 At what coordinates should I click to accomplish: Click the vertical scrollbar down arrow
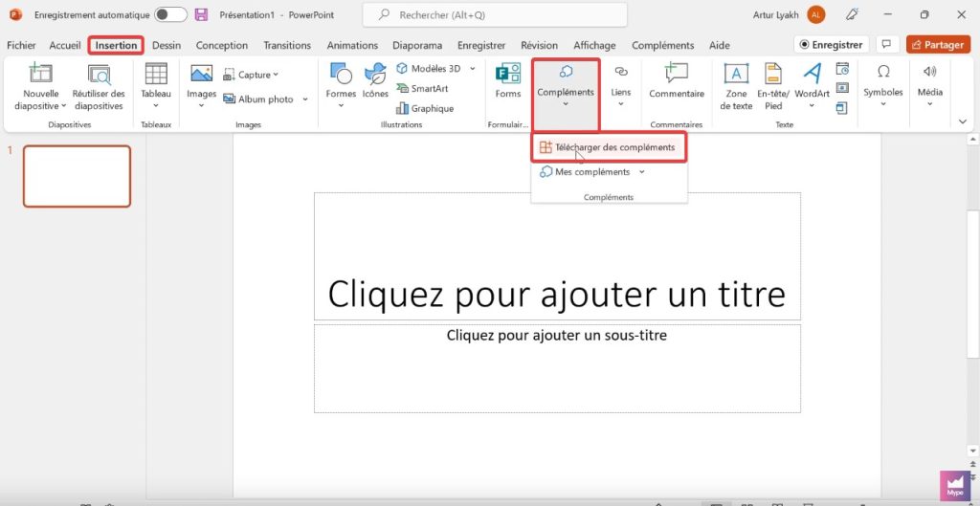click(x=972, y=451)
